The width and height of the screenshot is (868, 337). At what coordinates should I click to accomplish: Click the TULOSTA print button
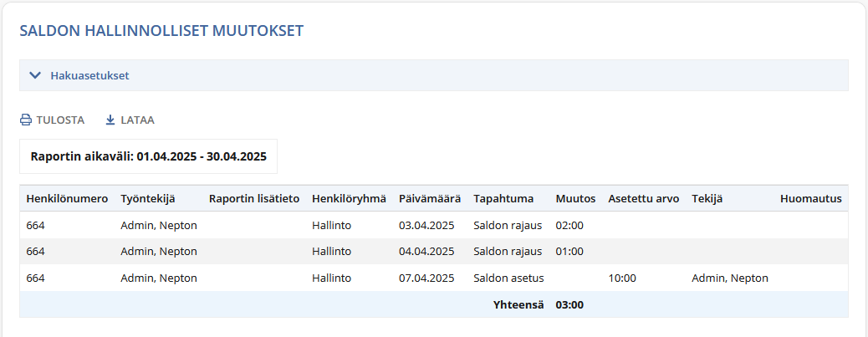[52, 120]
